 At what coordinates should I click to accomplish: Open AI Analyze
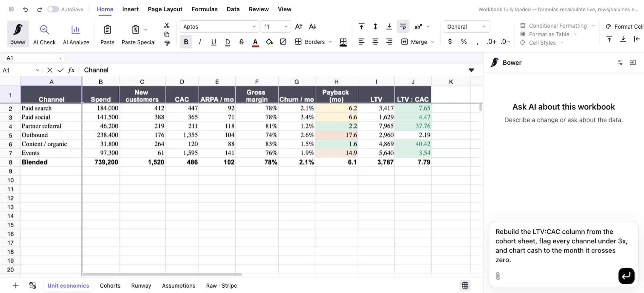point(76,34)
